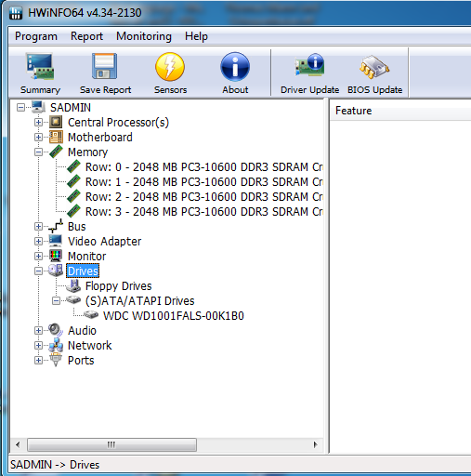Screen dimensions: 471x476
Task: Click the Floppy Drives icon
Action: 73,285
